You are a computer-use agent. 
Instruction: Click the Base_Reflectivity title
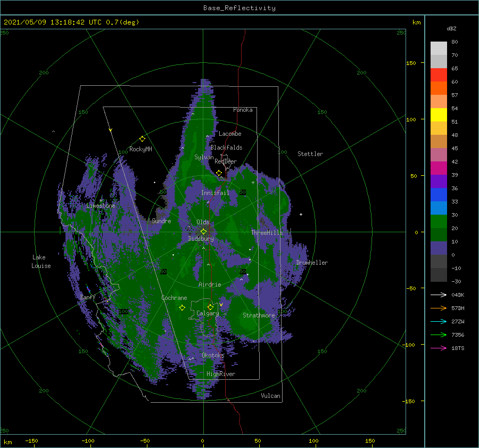(240, 8)
